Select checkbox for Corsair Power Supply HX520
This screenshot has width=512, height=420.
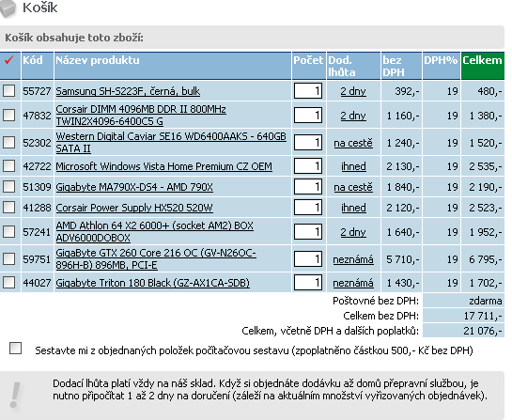point(8,207)
